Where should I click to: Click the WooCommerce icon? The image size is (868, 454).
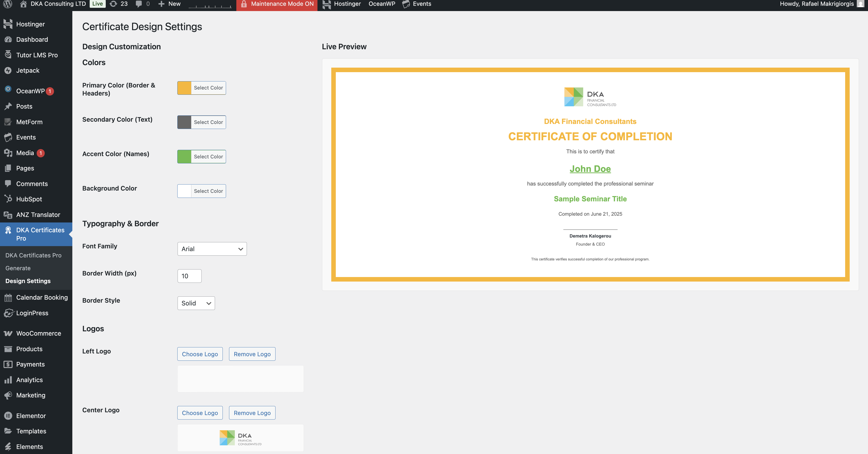click(x=8, y=333)
